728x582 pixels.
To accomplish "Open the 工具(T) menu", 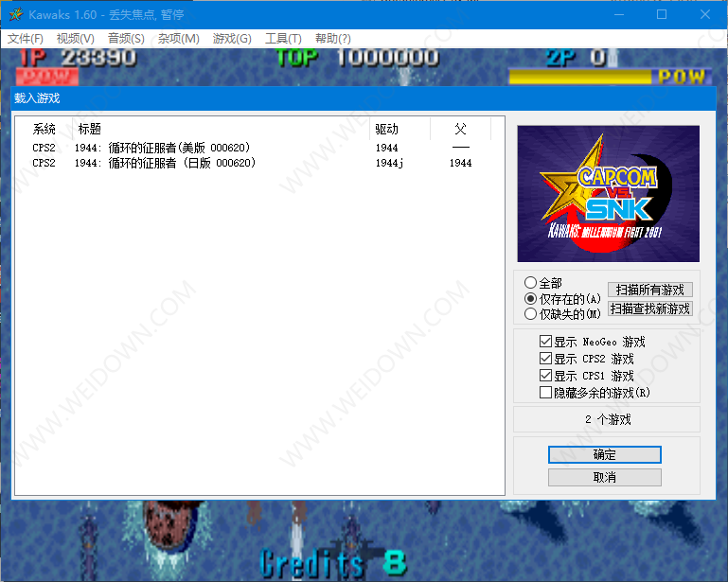I will pyautogui.click(x=283, y=39).
